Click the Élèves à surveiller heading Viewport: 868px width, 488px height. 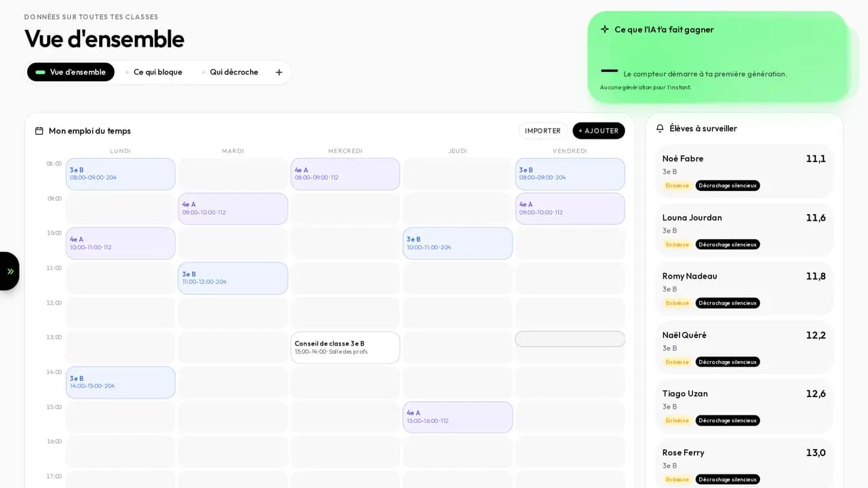click(703, 128)
